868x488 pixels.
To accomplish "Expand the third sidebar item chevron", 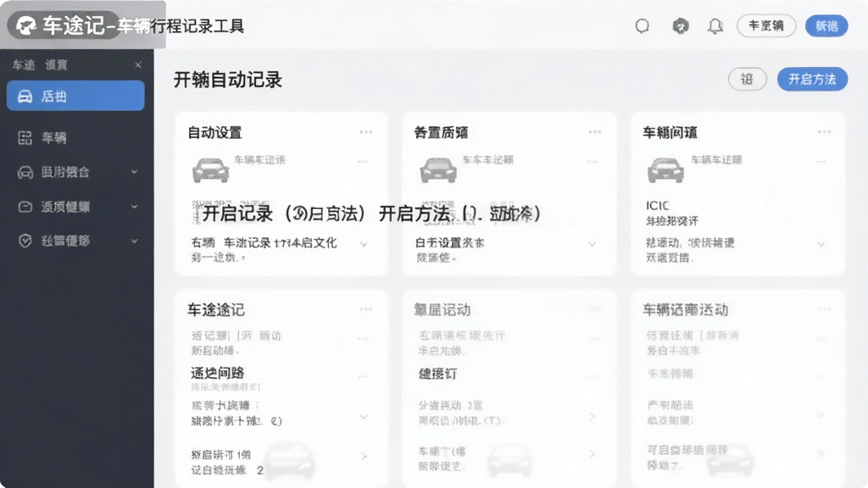I will coord(134,172).
